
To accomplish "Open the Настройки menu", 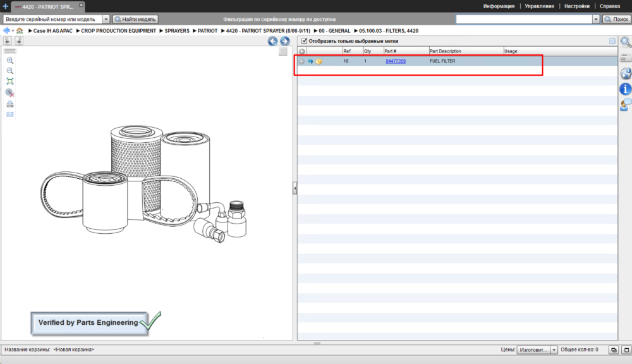I will click(x=577, y=6).
